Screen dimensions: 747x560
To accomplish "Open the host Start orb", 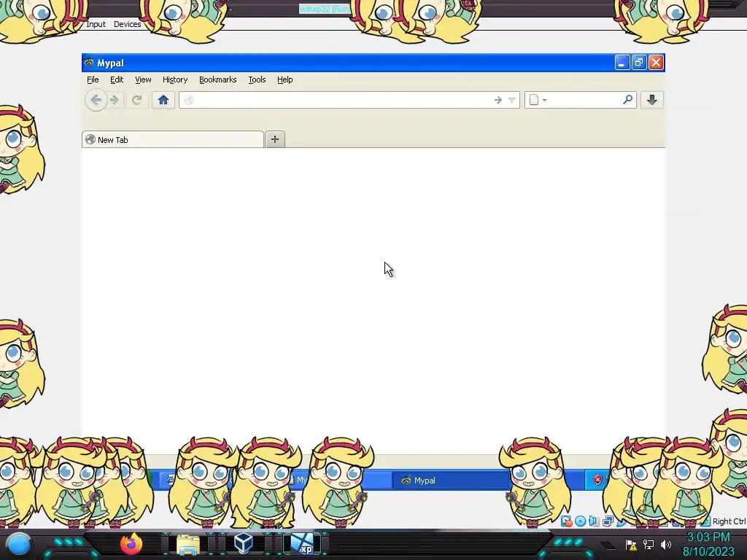I will 18,544.
